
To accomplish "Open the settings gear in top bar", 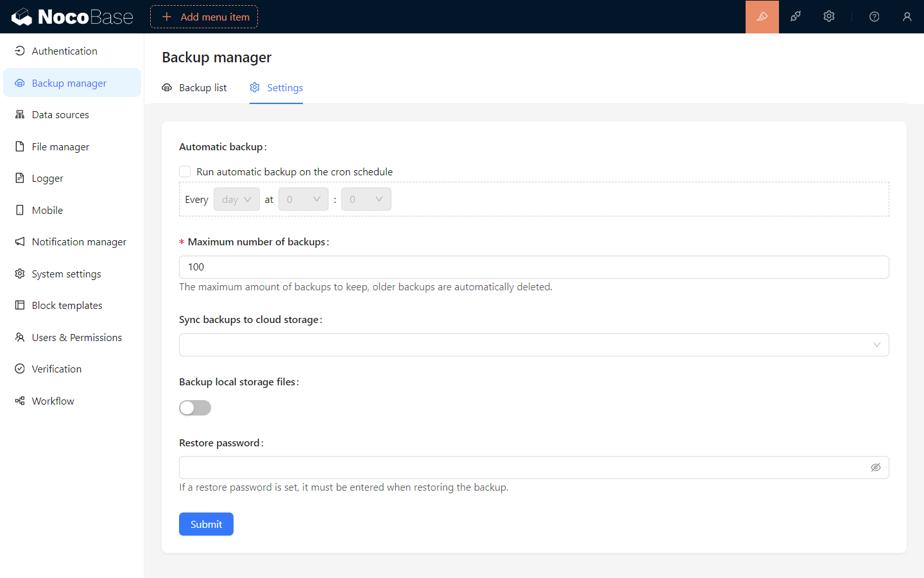I will point(829,17).
